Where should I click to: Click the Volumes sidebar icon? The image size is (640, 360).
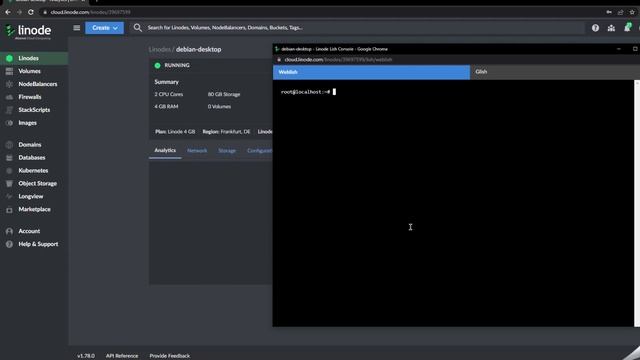click(9, 71)
